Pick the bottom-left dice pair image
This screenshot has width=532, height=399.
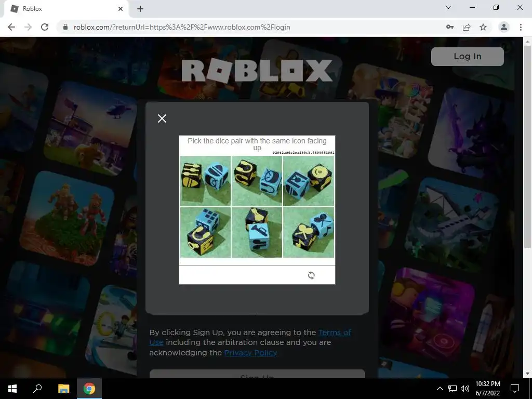click(205, 232)
